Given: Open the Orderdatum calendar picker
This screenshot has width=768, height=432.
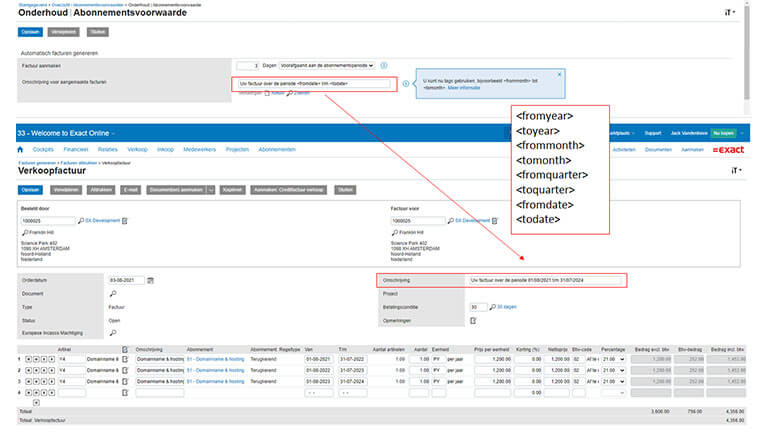Looking at the screenshot, I should (x=150, y=281).
